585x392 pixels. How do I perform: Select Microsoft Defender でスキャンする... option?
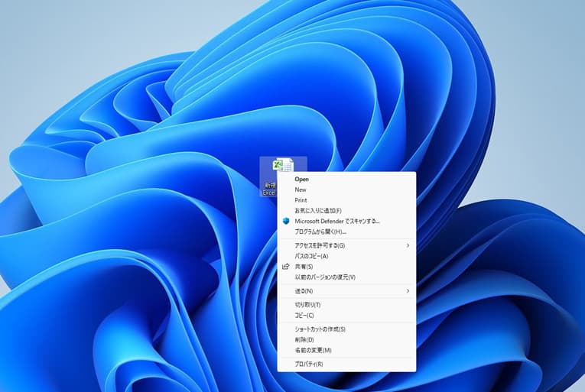(x=337, y=221)
